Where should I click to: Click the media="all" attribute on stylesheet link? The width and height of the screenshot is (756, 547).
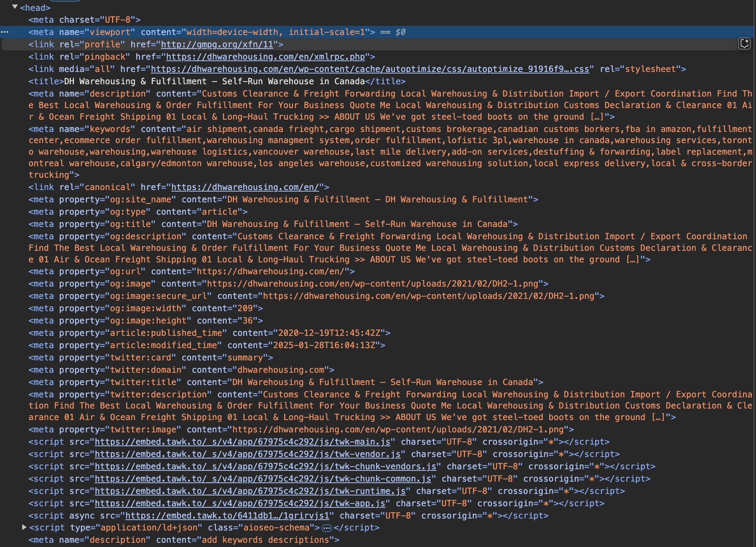[87, 69]
